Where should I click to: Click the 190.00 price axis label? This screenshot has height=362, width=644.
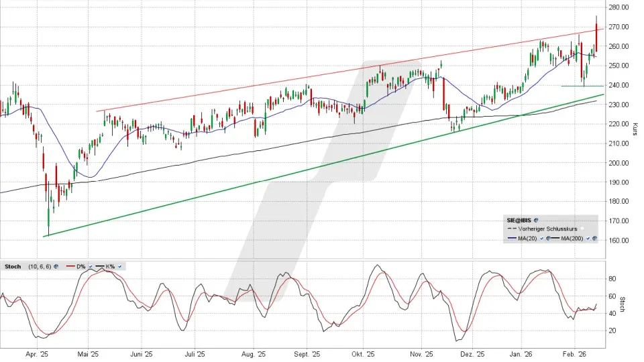[x=619, y=182]
